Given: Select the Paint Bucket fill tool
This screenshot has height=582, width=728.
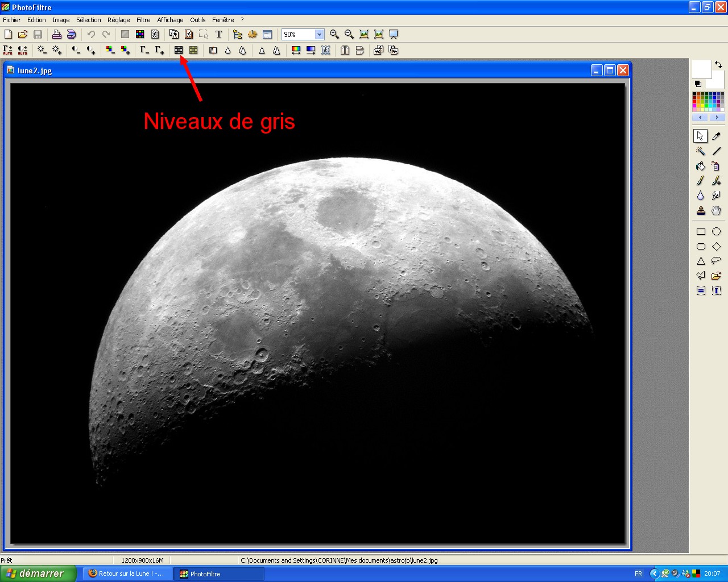Looking at the screenshot, I should coord(701,166).
